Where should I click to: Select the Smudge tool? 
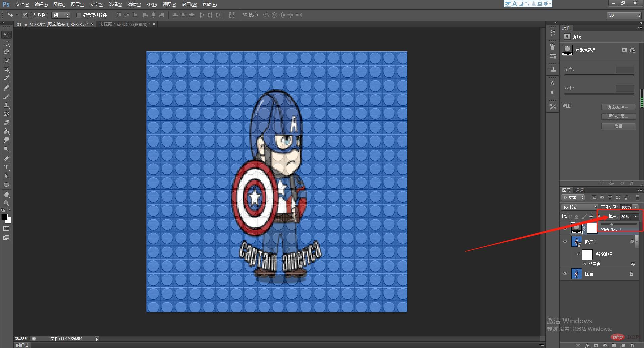click(6, 140)
